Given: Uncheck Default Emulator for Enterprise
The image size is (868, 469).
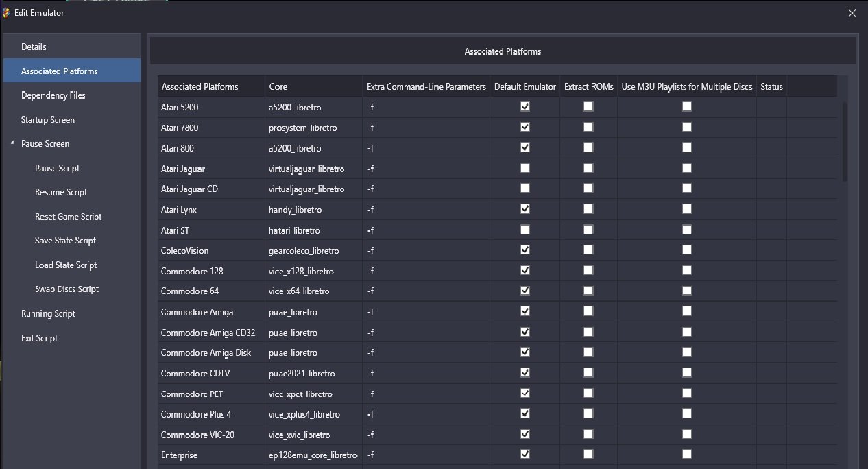Looking at the screenshot, I should 525,454.
